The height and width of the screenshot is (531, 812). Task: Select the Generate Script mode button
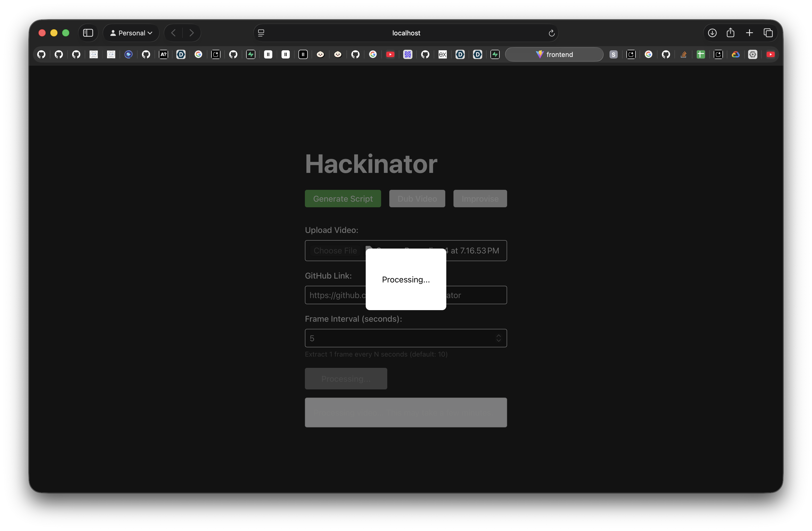click(343, 199)
